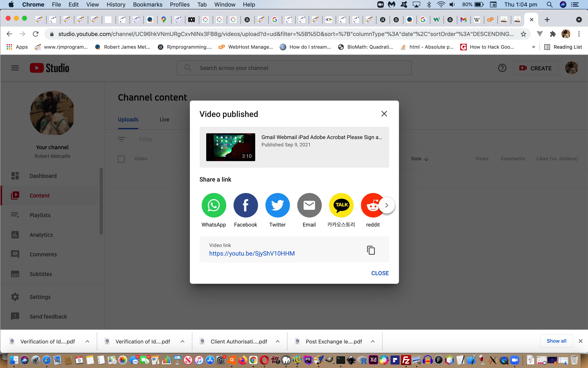This screenshot has height=368, width=588.
Task: Open the Studio help icon
Action: (502, 68)
